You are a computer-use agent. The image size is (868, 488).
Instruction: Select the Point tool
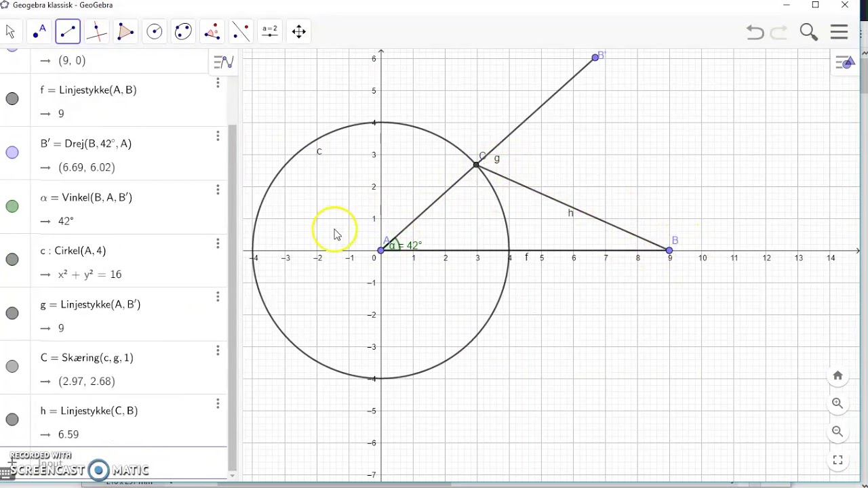[39, 31]
